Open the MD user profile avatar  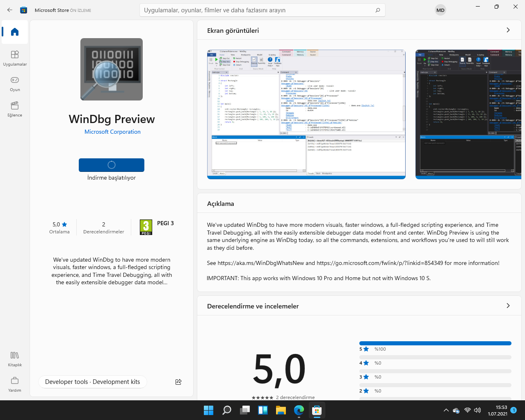tap(441, 10)
